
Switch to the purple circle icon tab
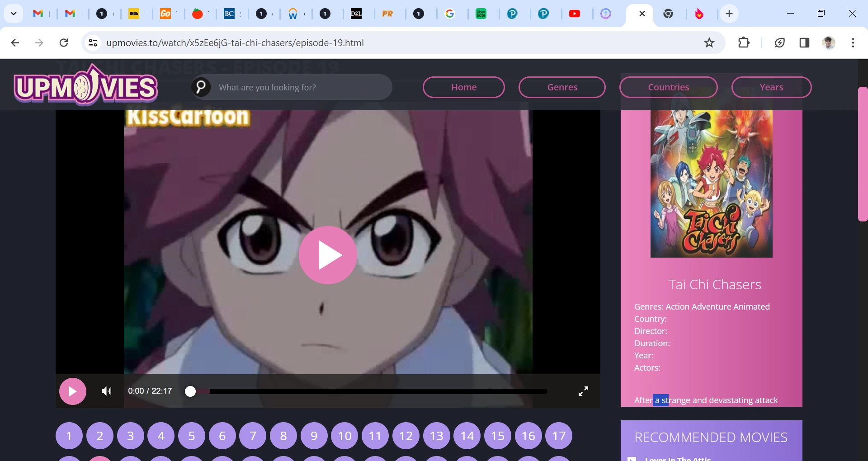(606, 14)
